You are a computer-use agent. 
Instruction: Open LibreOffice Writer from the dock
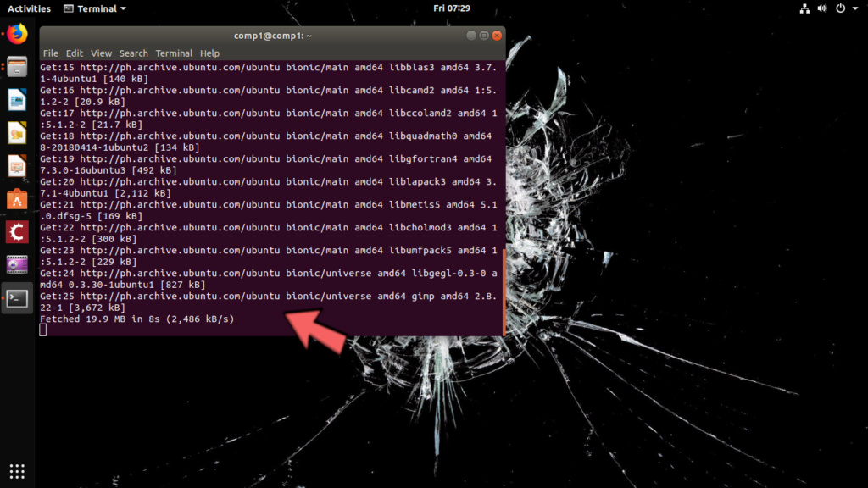17,100
